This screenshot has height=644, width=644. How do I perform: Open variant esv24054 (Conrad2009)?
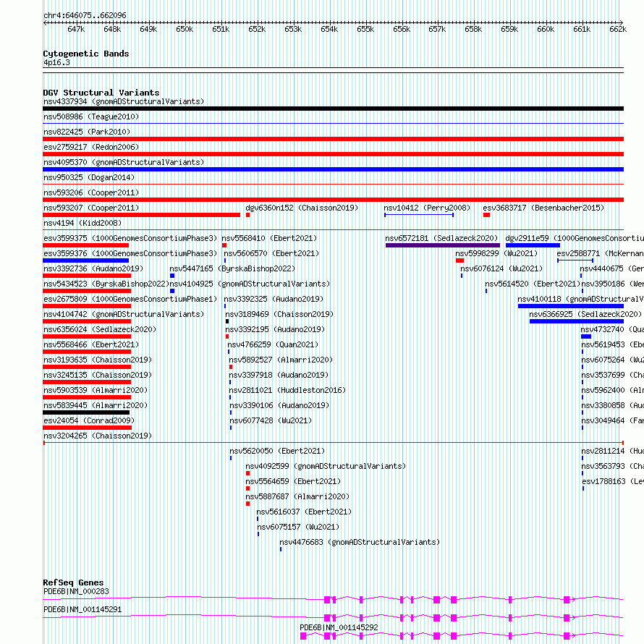tap(89, 420)
